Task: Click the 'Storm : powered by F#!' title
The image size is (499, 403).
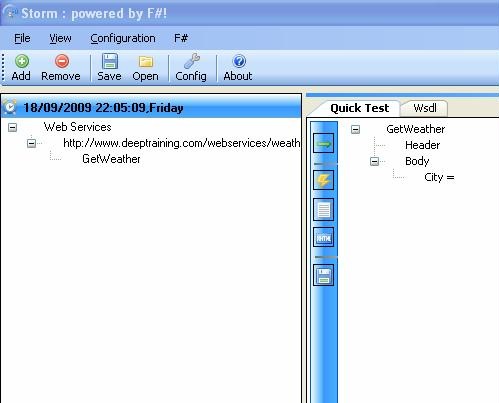Action: point(94,14)
